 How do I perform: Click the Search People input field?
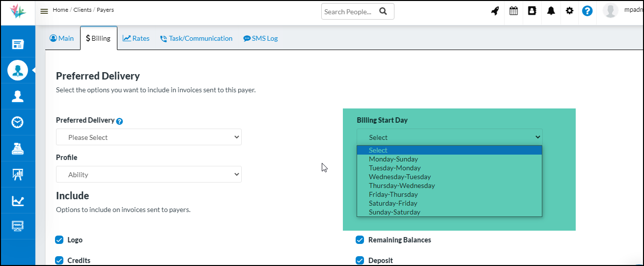(349, 12)
